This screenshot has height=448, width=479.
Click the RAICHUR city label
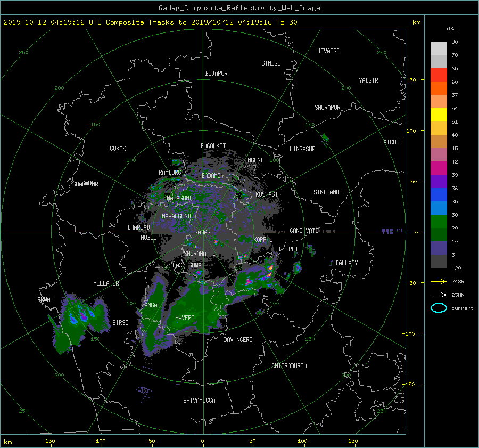(x=391, y=142)
